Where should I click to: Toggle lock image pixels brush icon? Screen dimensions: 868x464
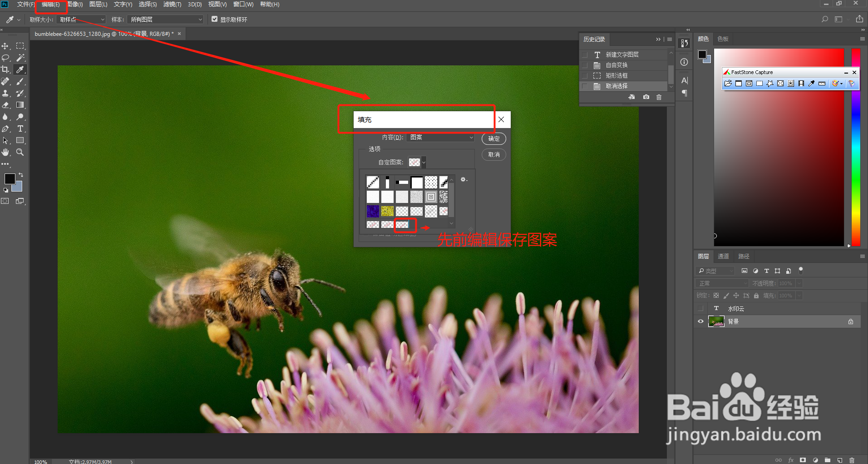726,296
